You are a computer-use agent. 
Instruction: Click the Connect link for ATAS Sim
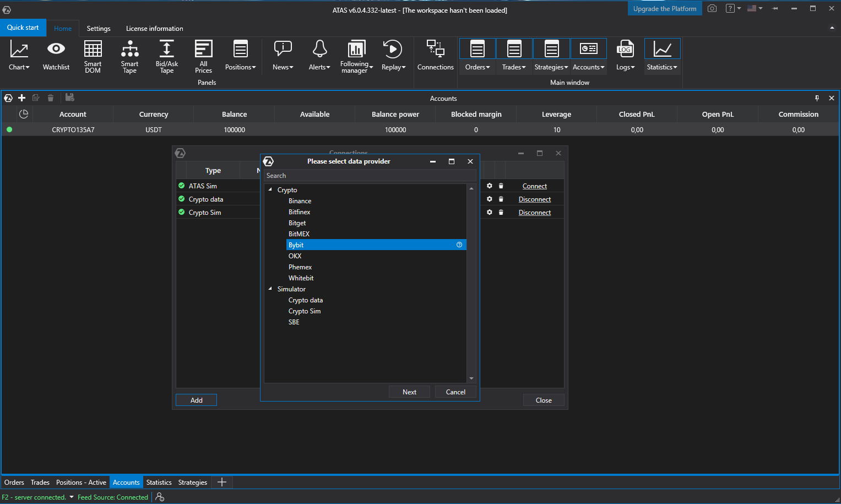point(535,186)
